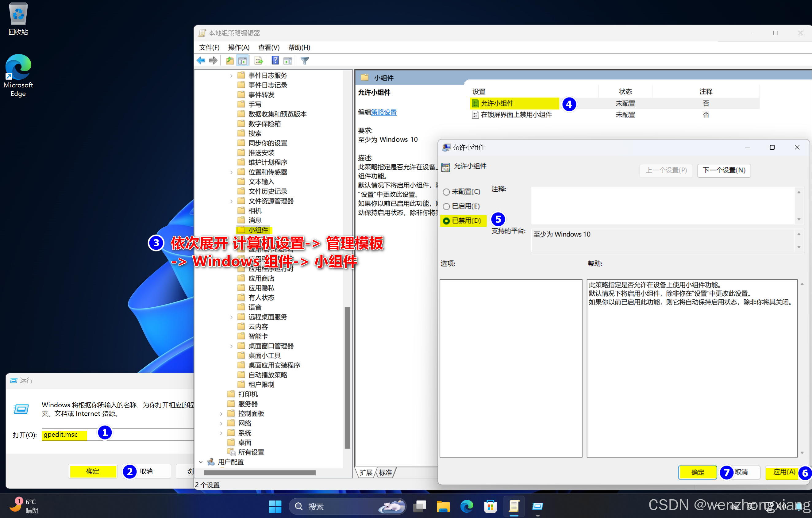
Task: Click the tree pane vertical scrollbar thumb
Action: (347, 378)
